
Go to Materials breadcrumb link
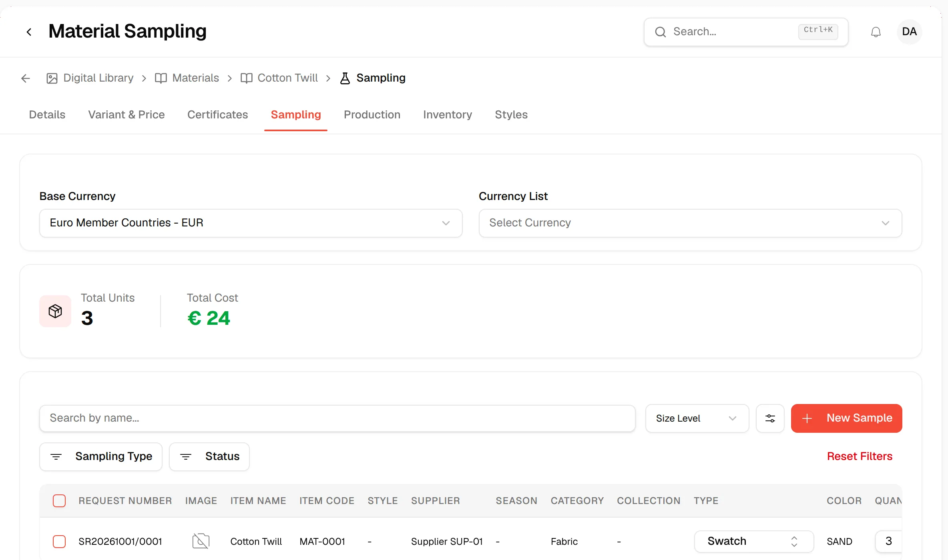point(196,78)
